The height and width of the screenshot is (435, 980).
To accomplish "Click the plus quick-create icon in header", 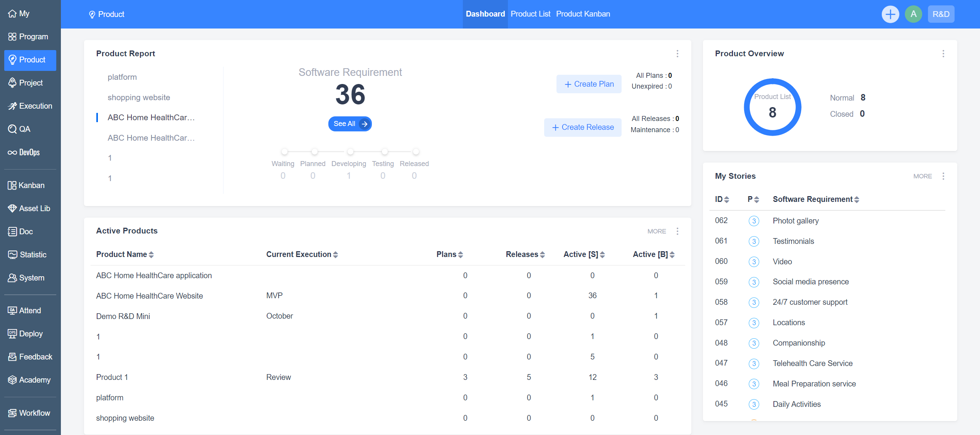I will [x=890, y=14].
